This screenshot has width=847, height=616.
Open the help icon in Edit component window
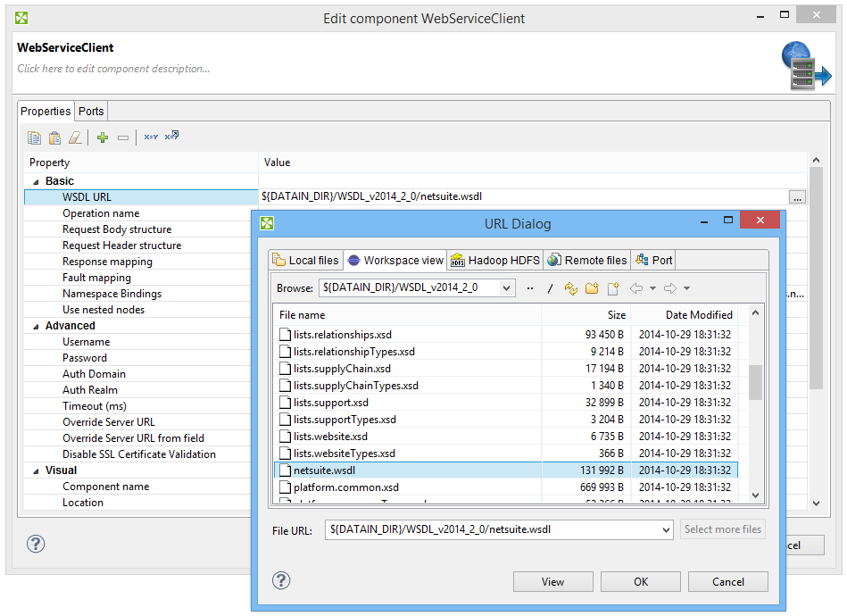tap(36, 545)
